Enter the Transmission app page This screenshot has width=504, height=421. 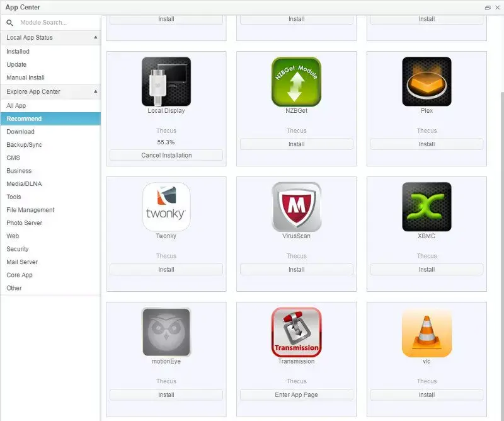pyautogui.click(x=296, y=395)
